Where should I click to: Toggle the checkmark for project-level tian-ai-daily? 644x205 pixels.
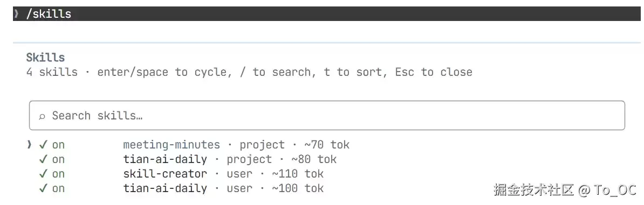pos(44,159)
